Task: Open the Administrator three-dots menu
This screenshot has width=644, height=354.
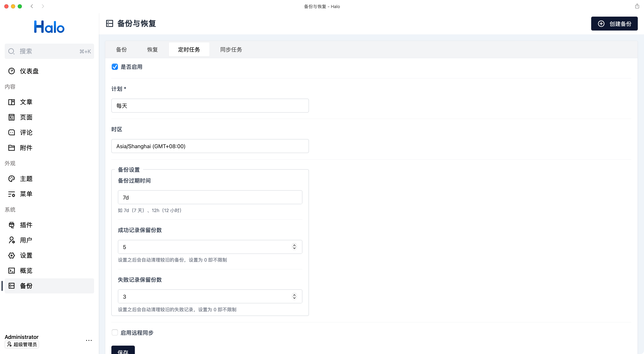Action: (89, 340)
